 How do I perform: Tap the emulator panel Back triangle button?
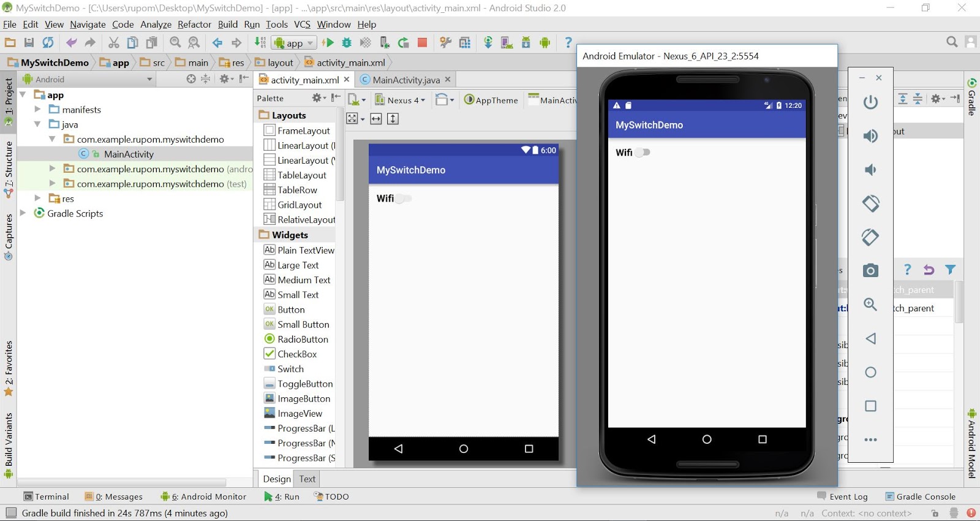coord(870,338)
